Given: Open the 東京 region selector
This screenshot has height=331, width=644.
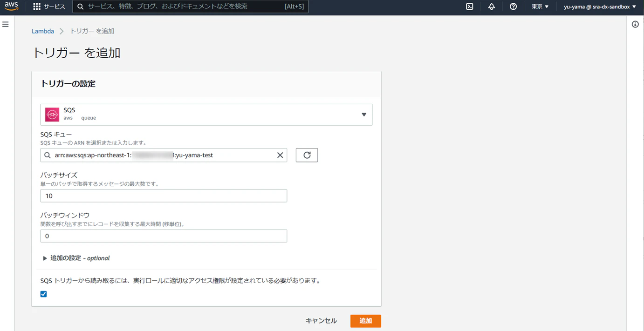Looking at the screenshot, I should [540, 7].
